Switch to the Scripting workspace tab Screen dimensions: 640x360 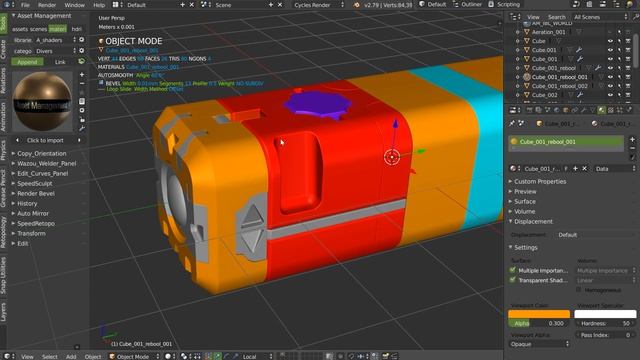(x=504, y=4)
